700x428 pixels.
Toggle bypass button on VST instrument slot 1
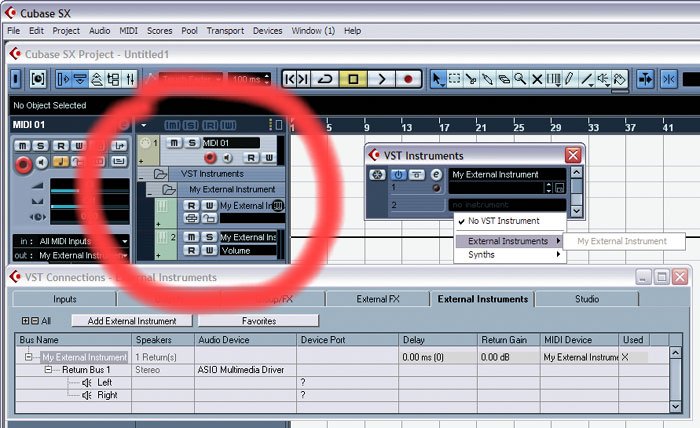click(x=417, y=175)
